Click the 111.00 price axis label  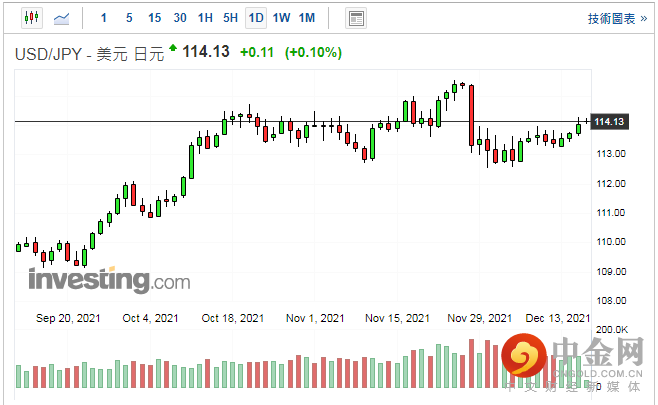611,213
